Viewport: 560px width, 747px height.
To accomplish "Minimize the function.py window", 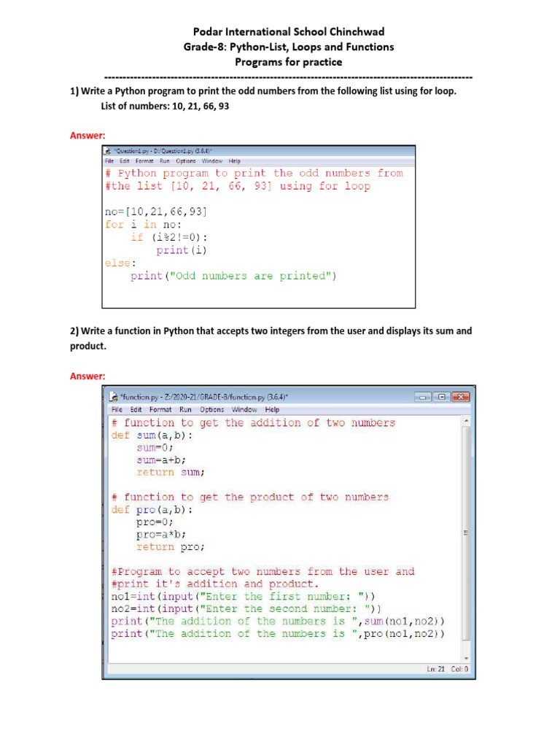I will pyautogui.click(x=422, y=397).
